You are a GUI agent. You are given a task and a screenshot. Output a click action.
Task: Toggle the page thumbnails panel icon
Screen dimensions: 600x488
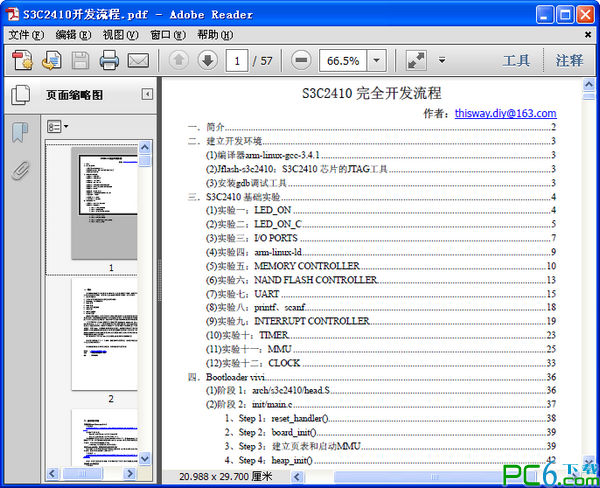tap(19, 96)
